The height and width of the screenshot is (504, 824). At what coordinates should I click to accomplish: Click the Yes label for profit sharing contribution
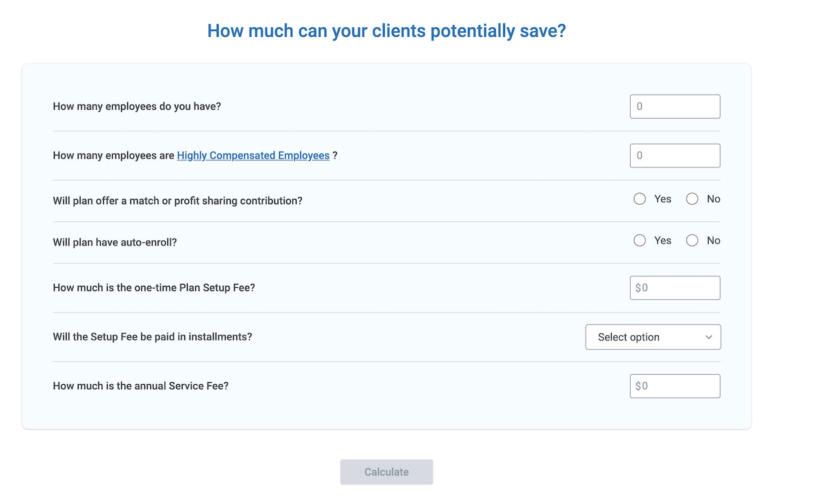coord(662,199)
